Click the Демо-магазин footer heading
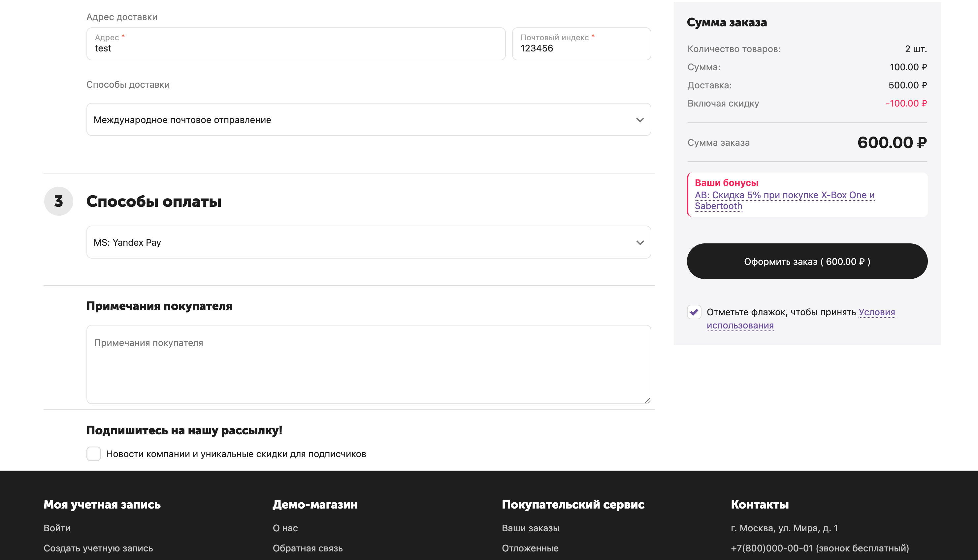This screenshot has height=560, width=978. click(315, 505)
